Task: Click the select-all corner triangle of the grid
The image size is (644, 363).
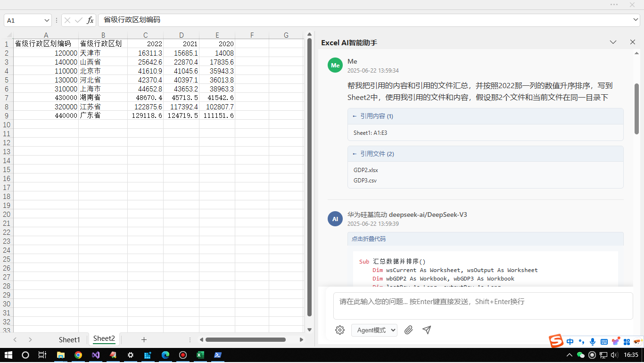Action: [9, 35]
